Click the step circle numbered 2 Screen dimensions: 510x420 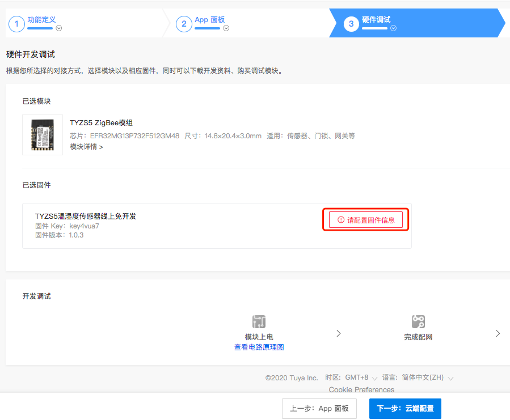pyautogui.click(x=184, y=24)
